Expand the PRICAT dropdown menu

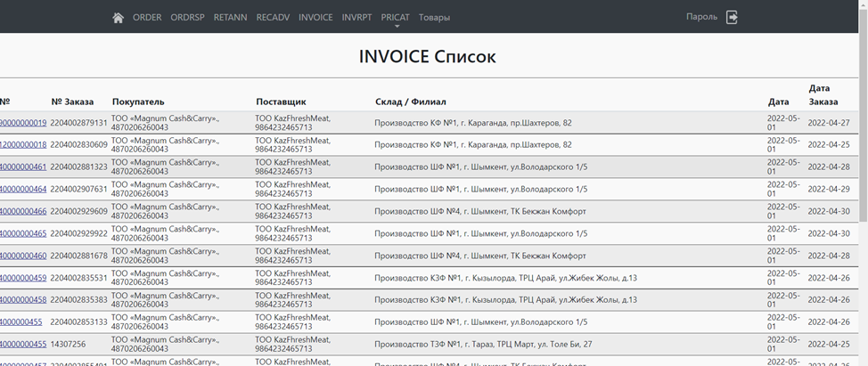pyautogui.click(x=395, y=18)
